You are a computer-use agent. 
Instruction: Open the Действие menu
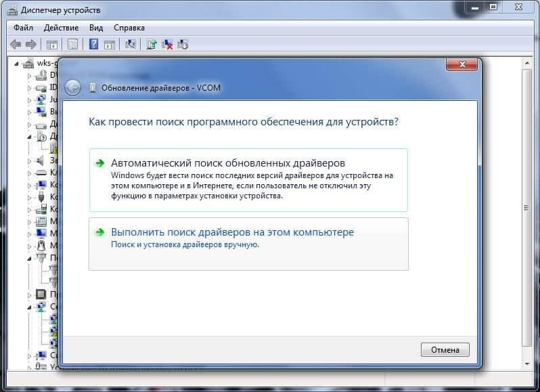[x=61, y=28]
